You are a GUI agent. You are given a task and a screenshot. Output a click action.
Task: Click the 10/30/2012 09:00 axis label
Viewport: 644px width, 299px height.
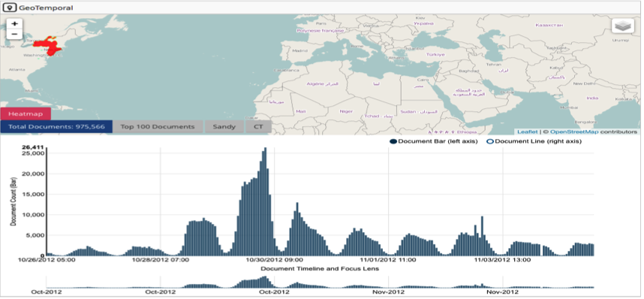274,260
